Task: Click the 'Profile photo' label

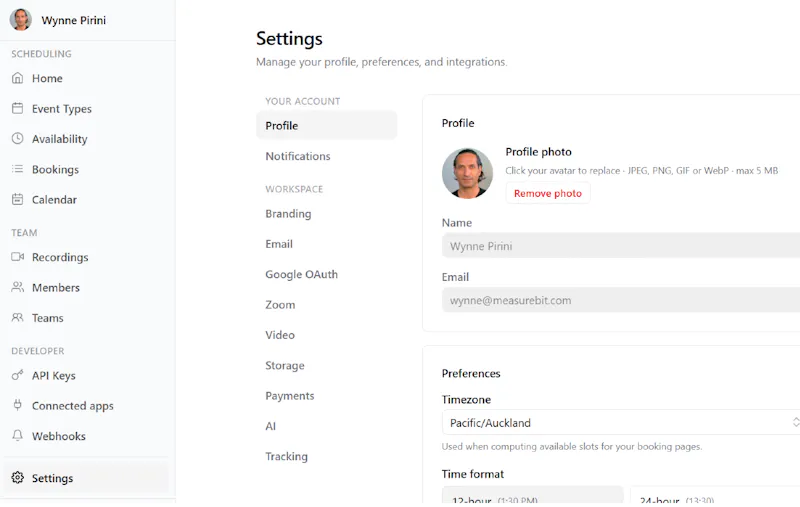Action: coord(538,151)
